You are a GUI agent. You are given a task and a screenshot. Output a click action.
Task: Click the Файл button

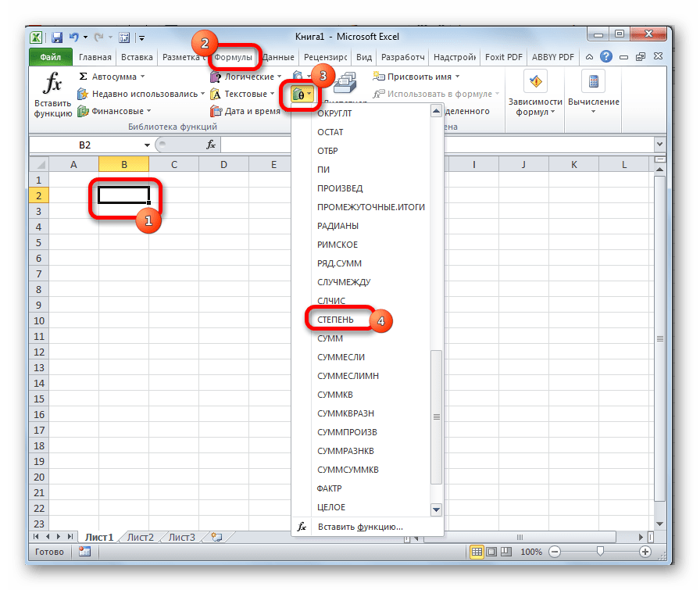pyautogui.click(x=51, y=57)
